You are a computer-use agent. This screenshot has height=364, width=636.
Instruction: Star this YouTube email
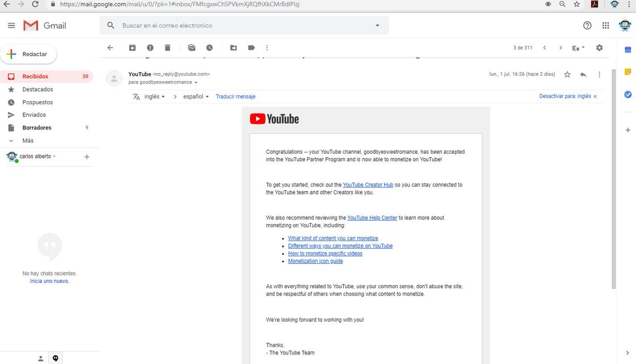567,75
